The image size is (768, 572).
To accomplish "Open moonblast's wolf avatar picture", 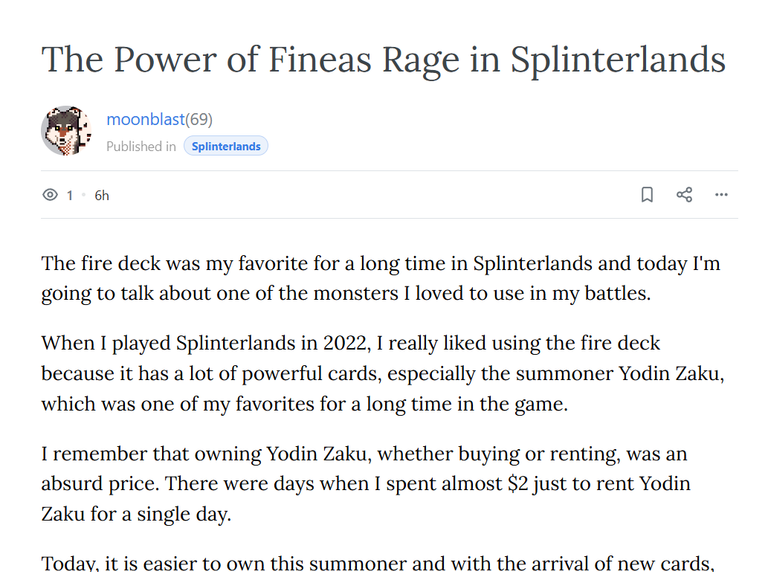I will click(66, 131).
